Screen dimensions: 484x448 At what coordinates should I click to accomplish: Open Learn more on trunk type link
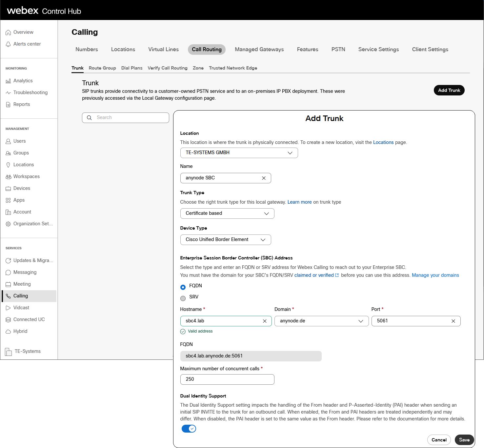coord(300,202)
